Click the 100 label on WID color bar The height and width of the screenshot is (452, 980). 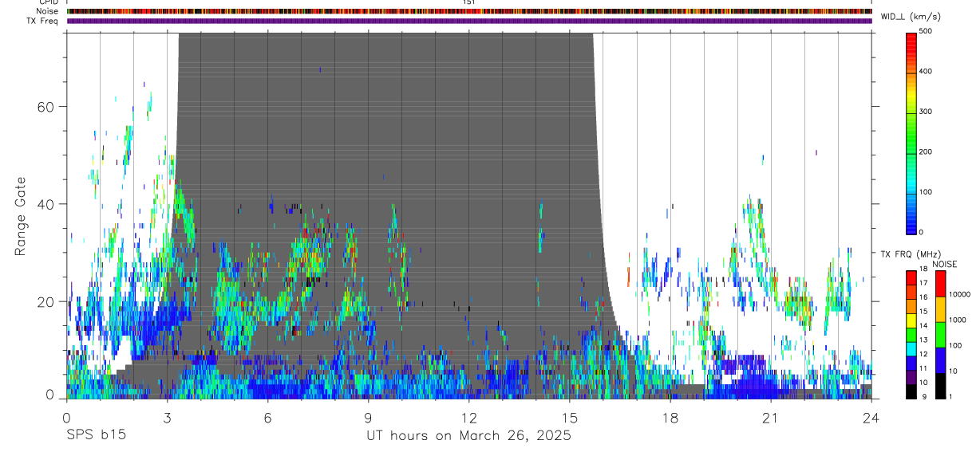pyautogui.click(x=927, y=192)
